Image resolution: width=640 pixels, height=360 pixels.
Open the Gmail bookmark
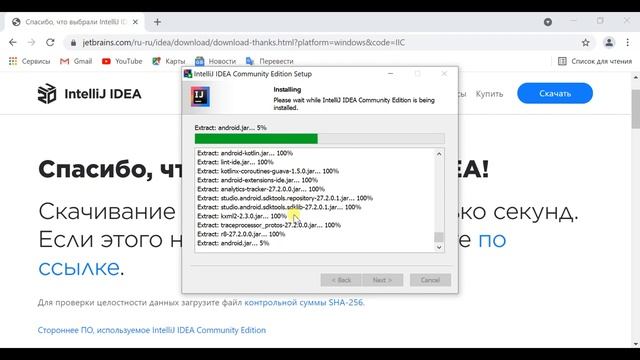pos(76,61)
